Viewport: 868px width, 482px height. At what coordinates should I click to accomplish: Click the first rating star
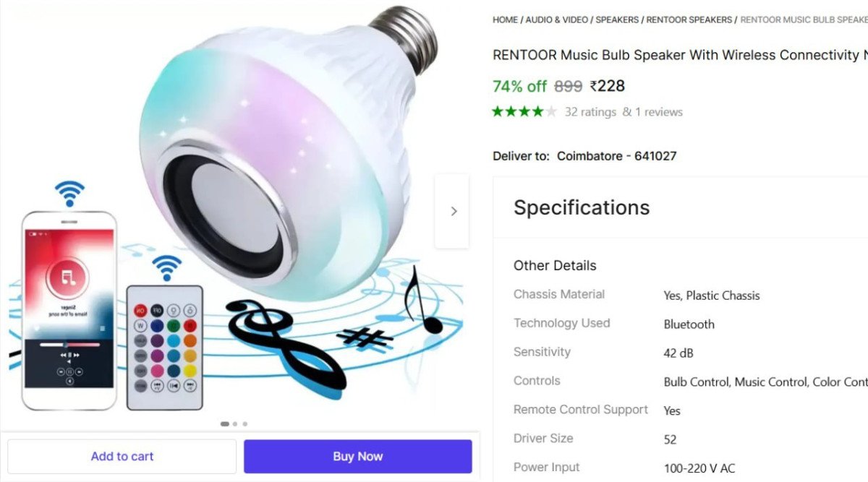[x=499, y=111]
